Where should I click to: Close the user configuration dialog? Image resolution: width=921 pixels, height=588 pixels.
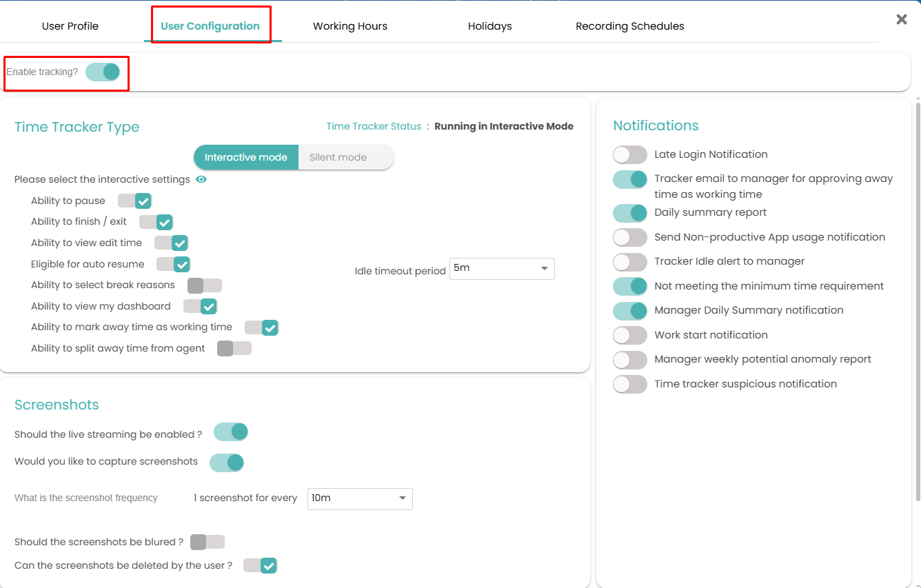point(902,19)
